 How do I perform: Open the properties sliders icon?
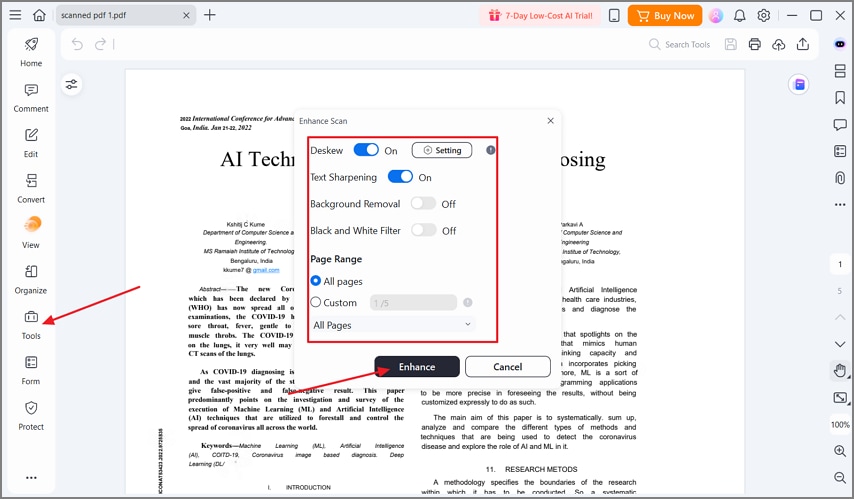(71, 84)
